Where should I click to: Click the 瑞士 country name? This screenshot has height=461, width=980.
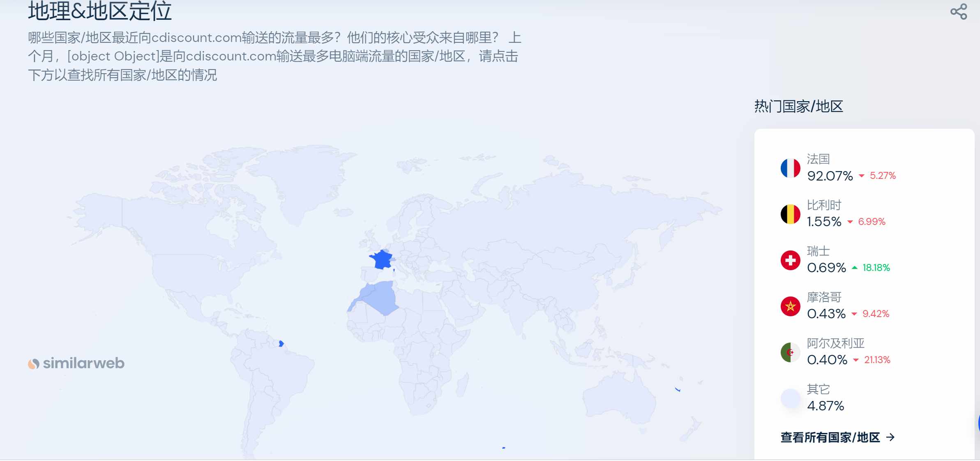coord(818,251)
